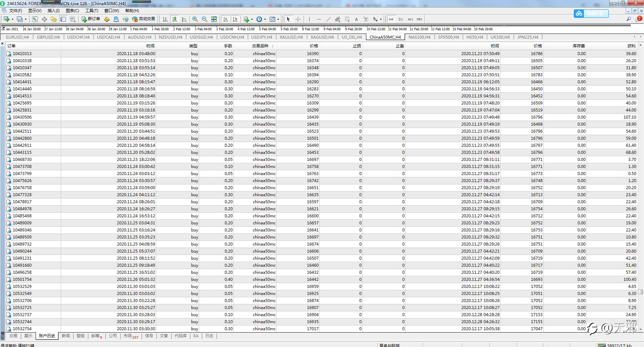
Task: Zoom in on the chart
Action: (x=195, y=19)
